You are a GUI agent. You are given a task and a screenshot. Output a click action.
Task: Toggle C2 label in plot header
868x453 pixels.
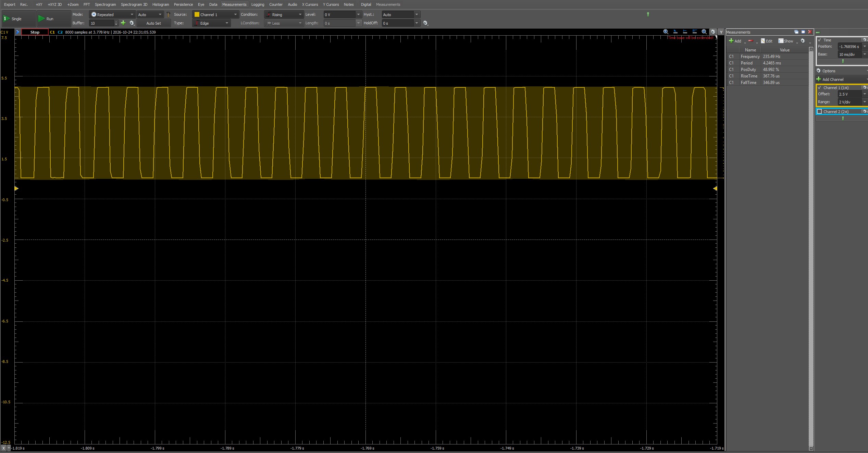(x=60, y=32)
